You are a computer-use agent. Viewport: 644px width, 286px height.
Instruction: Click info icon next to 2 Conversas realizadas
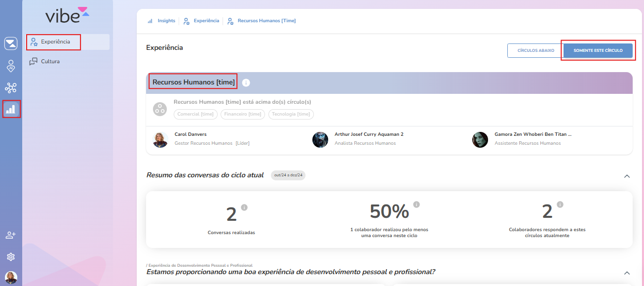[x=244, y=207]
